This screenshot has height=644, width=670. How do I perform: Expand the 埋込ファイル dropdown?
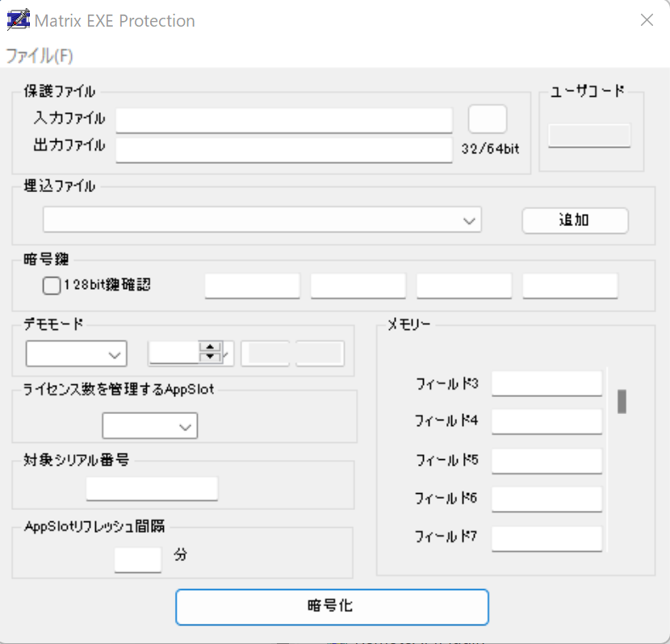coord(262,220)
